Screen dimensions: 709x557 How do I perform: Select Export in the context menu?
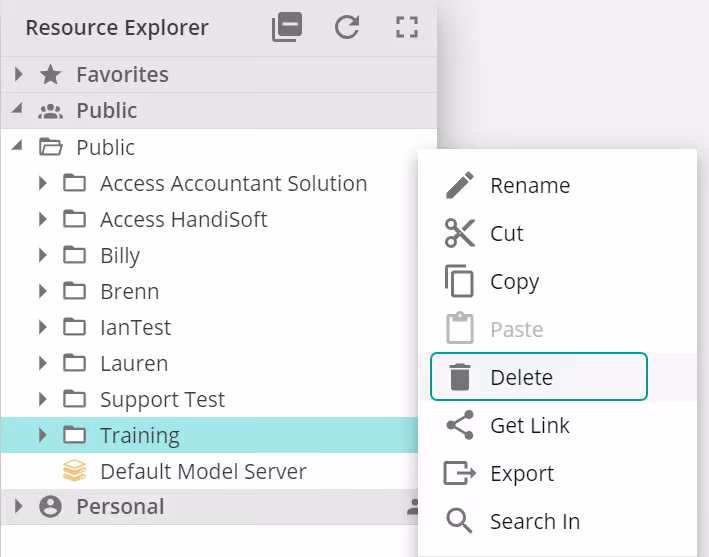point(521,474)
